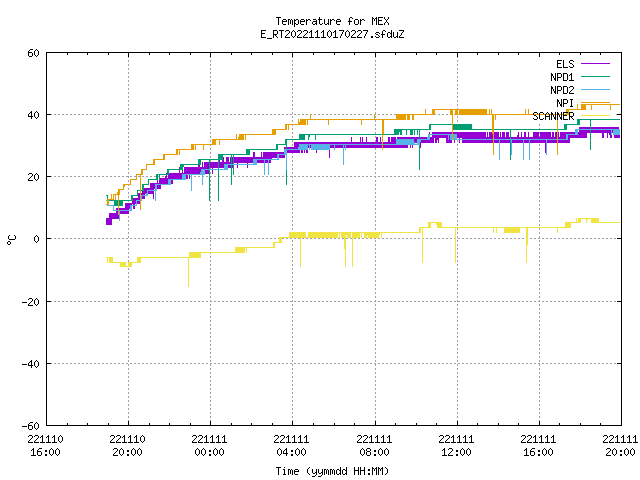Click the NPI legend label
Screen dimensions: 640x480
coord(565,103)
